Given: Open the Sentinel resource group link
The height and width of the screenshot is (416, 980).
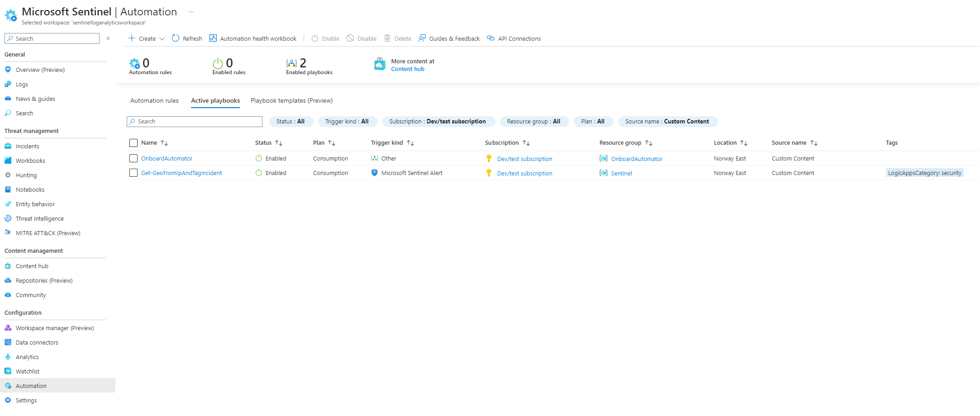Looking at the screenshot, I should tap(622, 173).
